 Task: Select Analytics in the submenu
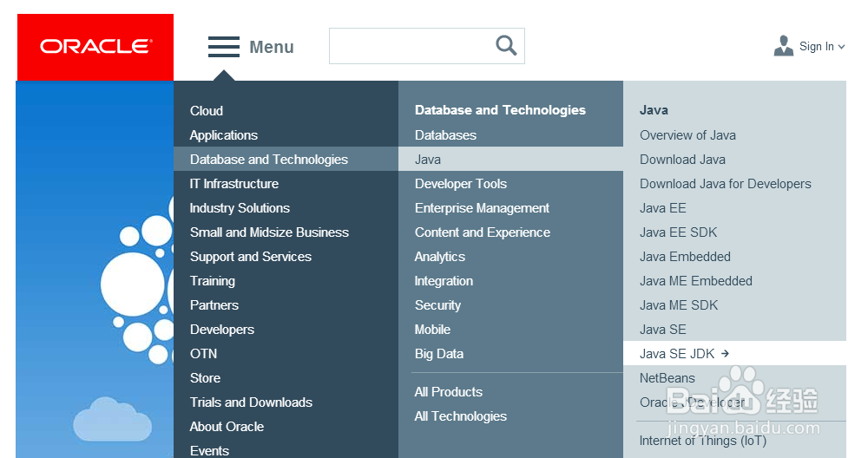(x=439, y=257)
